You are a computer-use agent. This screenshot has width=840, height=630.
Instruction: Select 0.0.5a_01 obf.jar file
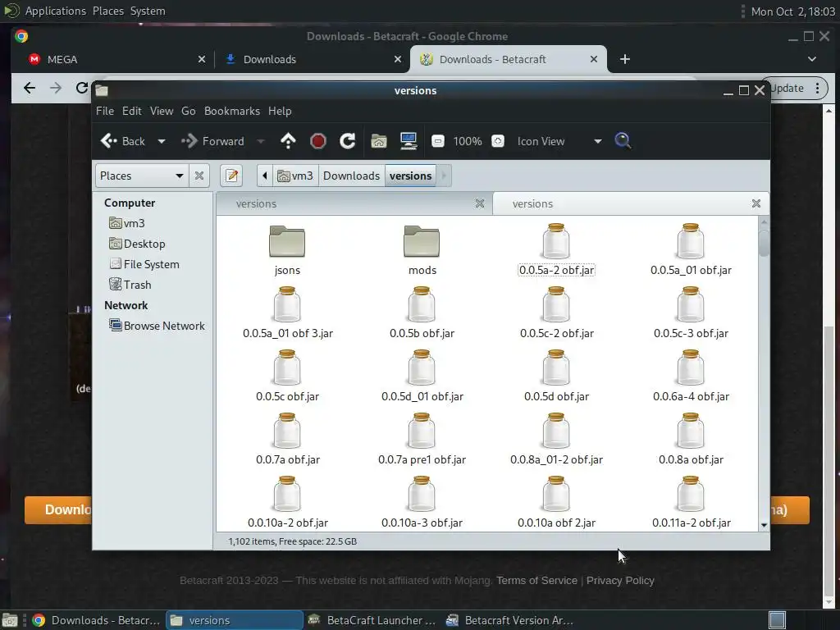[691, 250]
